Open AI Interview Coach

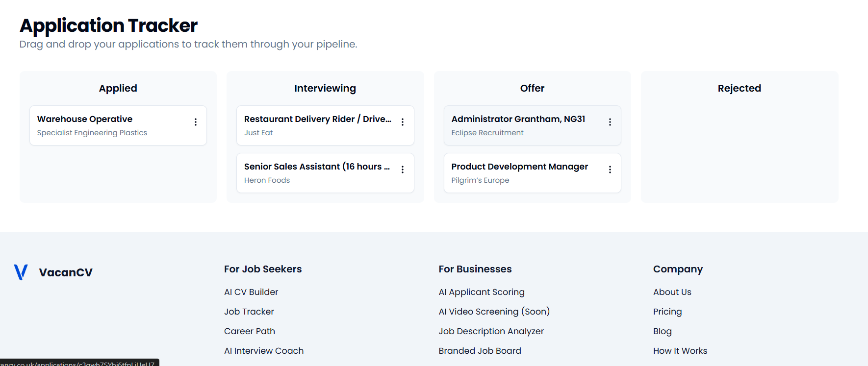click(263, 351)
